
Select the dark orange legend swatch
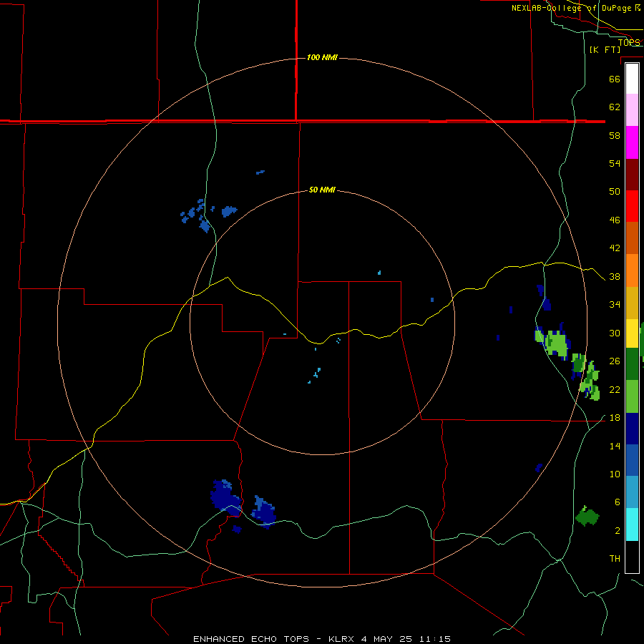point(632,238)
